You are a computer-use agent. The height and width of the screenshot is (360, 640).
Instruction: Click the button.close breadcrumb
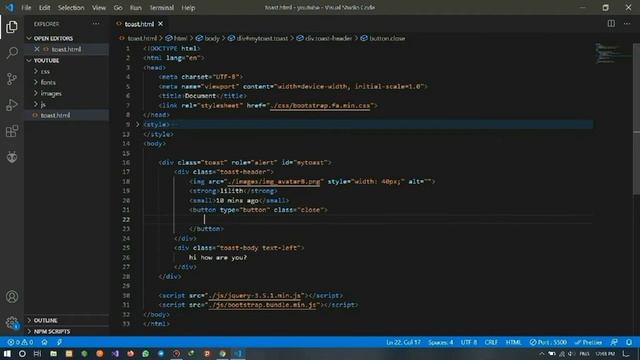383,38
